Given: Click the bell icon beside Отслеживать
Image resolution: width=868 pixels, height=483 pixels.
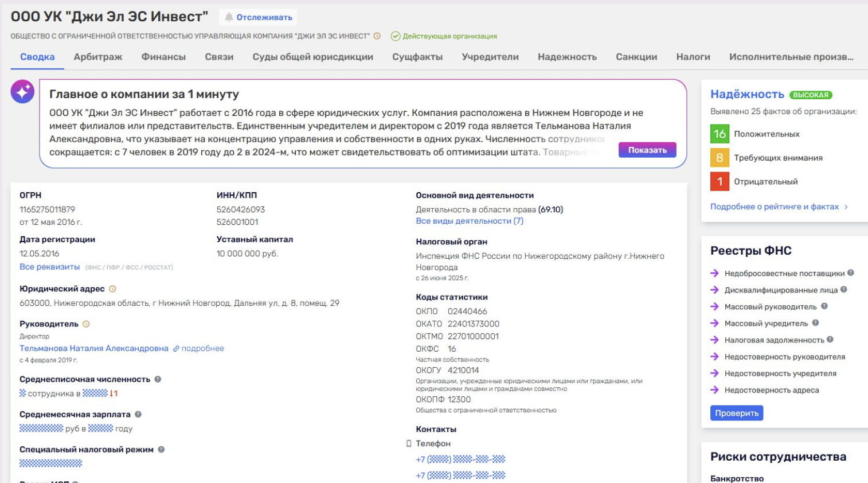Looking at the screenshot, I should point(229,17).
